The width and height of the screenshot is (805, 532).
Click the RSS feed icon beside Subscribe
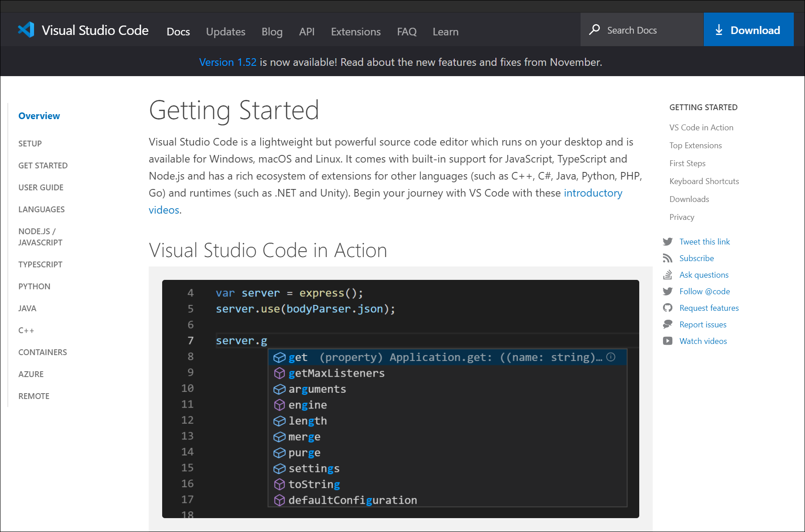point(667,258)
